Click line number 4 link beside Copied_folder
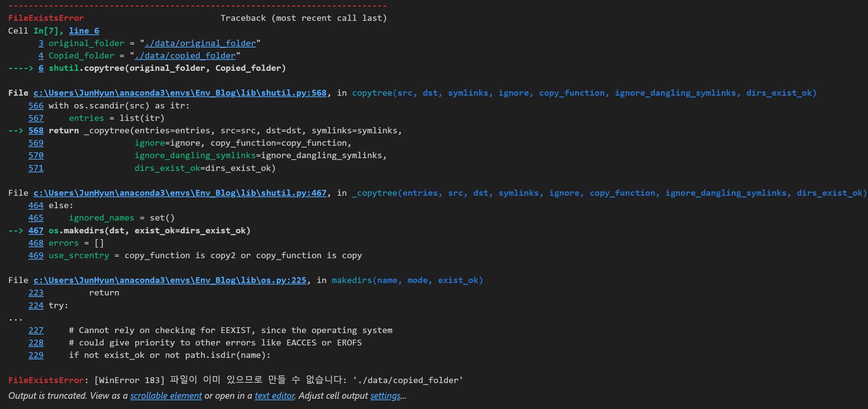This screenshot has height=409, width=868. (x=41, y=56)
